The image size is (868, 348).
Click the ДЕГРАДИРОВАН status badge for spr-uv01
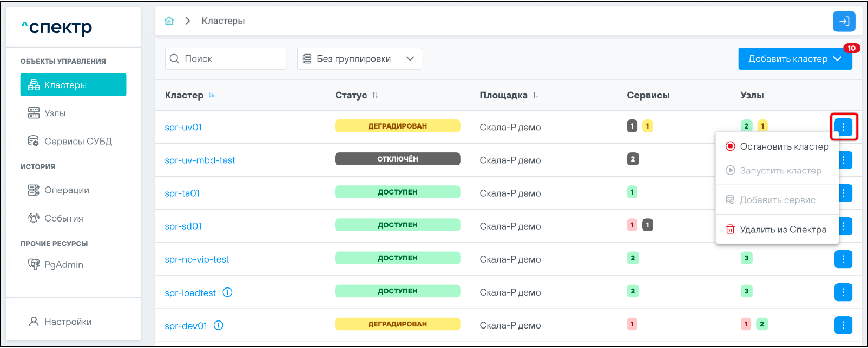click(397, 126)
